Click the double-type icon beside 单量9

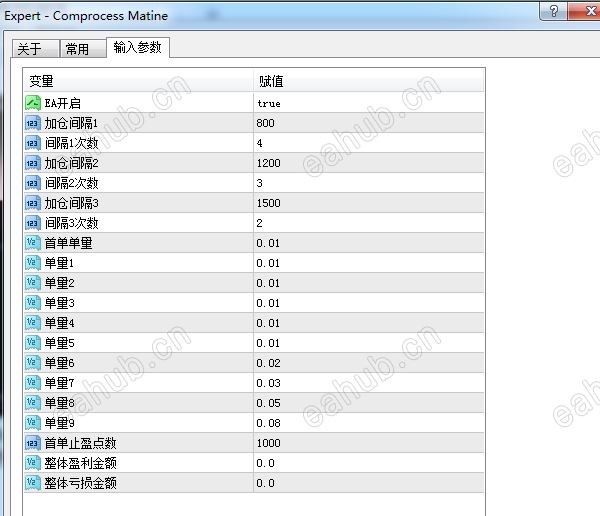pos(33,423)
